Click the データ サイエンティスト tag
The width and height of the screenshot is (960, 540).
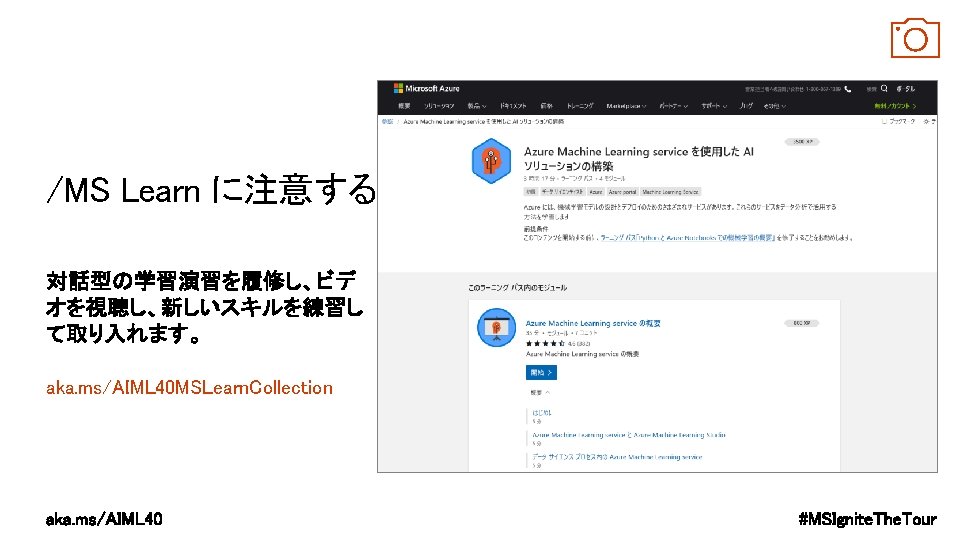[562, 192]
